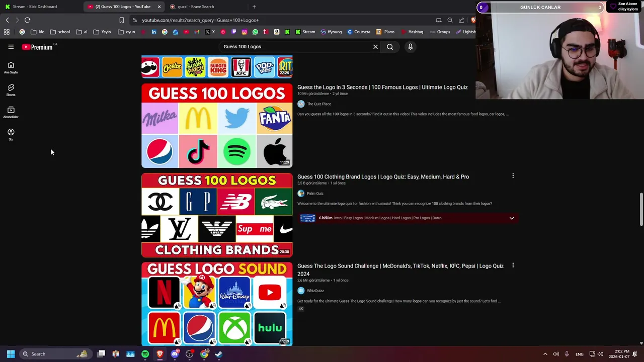Click the YouTube Premium logo
Image resolution: width=644 pixels, height=362 pixels.
pos(37,47)
